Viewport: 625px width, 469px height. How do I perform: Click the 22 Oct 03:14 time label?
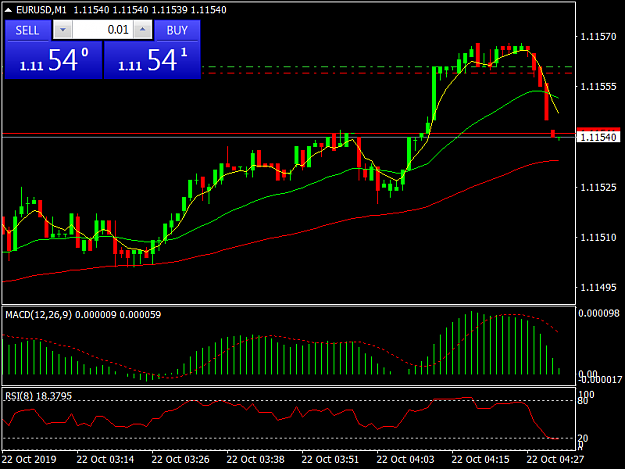(x=105, y=459)
